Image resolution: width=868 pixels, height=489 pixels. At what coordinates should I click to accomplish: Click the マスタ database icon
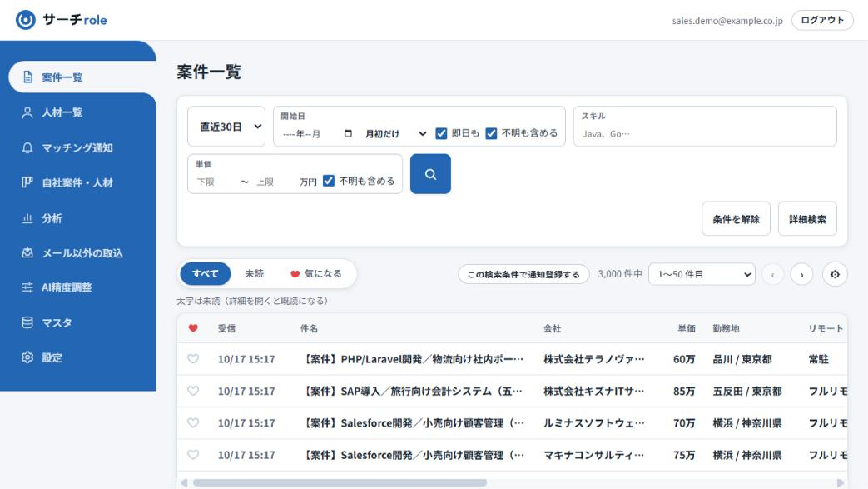pyautogui.click(x=27, y=322)
